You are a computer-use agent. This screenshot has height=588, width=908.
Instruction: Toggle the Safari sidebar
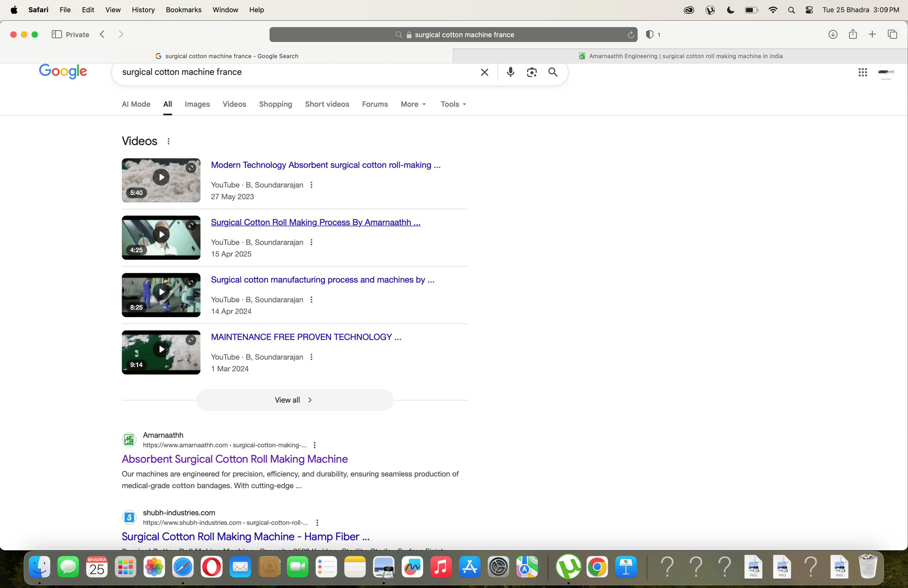(56, 34)
